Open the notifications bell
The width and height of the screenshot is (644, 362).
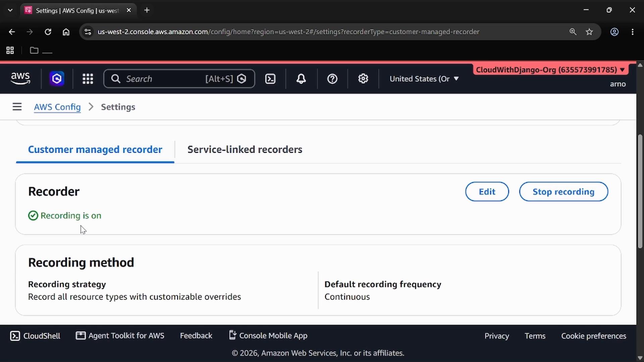tap(301, 79)
